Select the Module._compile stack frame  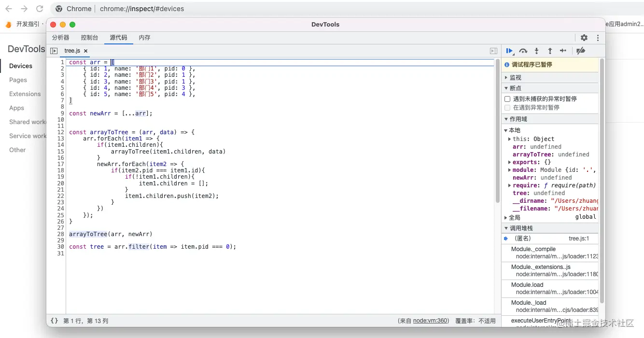(550, 253)
